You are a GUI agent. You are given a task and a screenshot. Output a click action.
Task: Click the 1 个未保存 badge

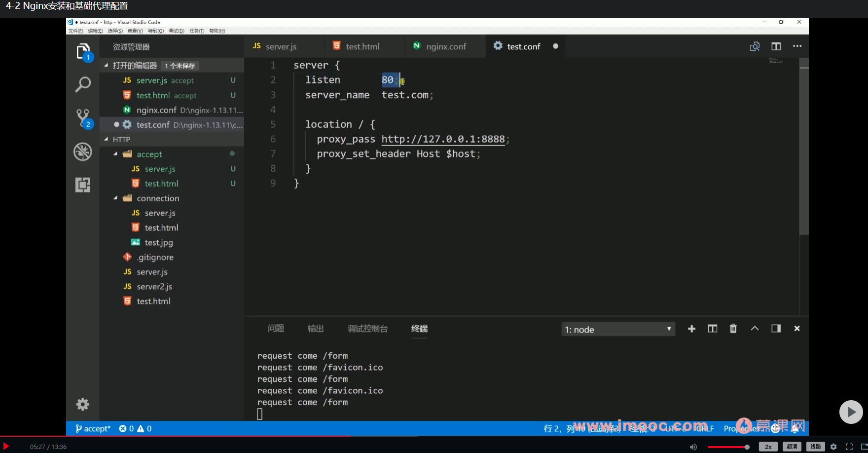click(x=180, y=66)
